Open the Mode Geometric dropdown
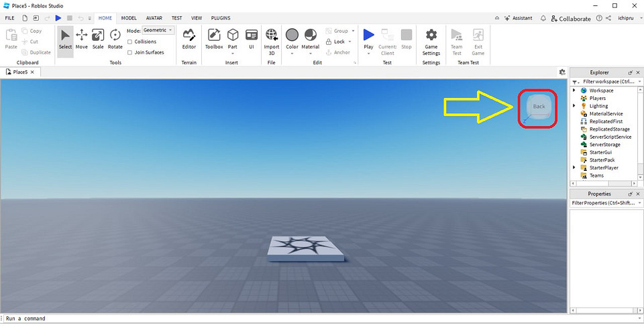The height and width of the screenshot is (335, 644). coord(158,30)
